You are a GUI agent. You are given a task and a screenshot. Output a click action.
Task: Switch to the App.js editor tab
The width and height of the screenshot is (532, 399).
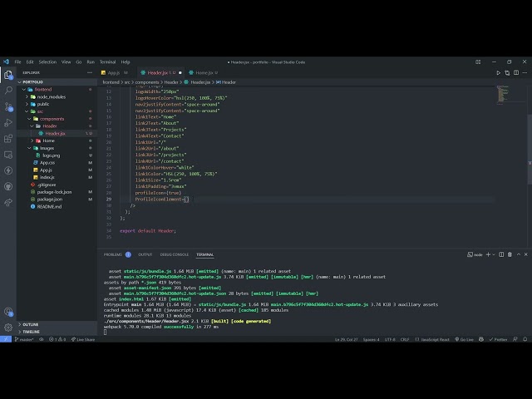click(114, 72)
